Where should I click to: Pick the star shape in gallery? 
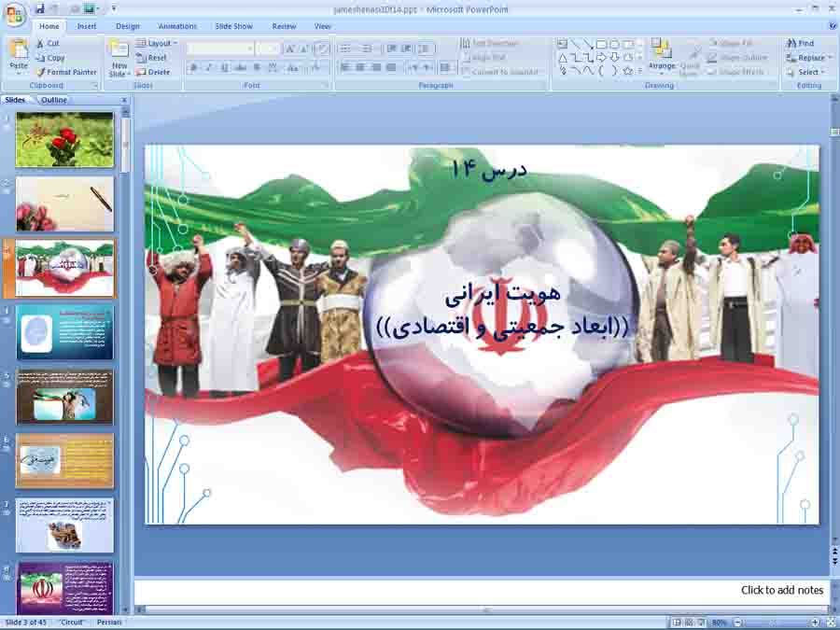pyautogui.click(x=627, y=71)
